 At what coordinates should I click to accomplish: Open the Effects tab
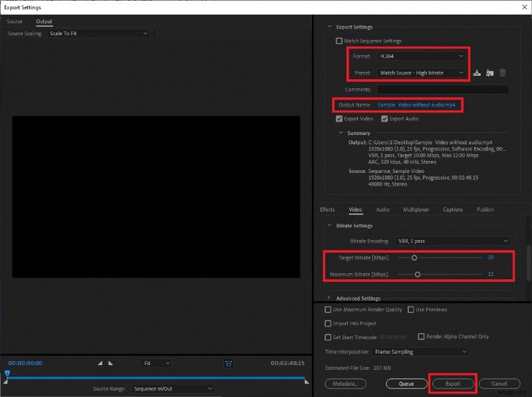[327, 209]
